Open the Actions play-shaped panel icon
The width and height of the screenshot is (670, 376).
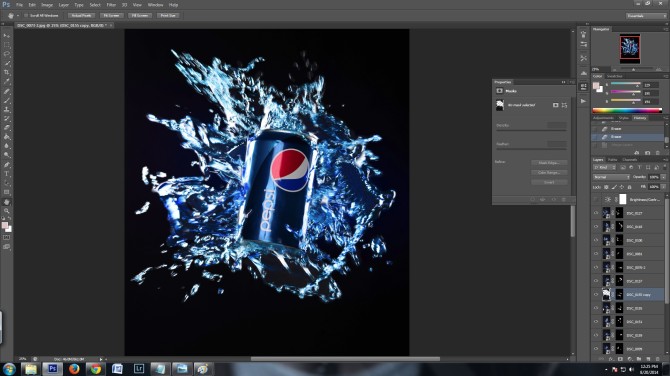[x=583, y=101]
